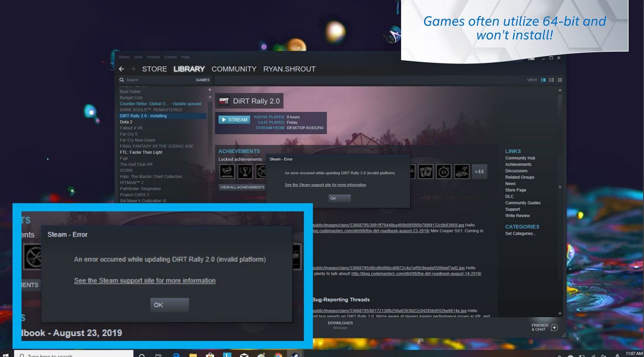
Task: Open Windows Start menu
Action: [6, 355]
